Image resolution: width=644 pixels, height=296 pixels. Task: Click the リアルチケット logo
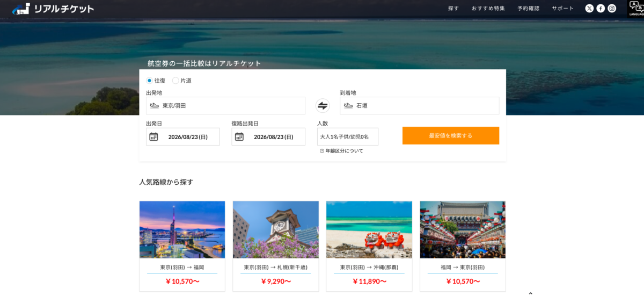click(53, 9)
